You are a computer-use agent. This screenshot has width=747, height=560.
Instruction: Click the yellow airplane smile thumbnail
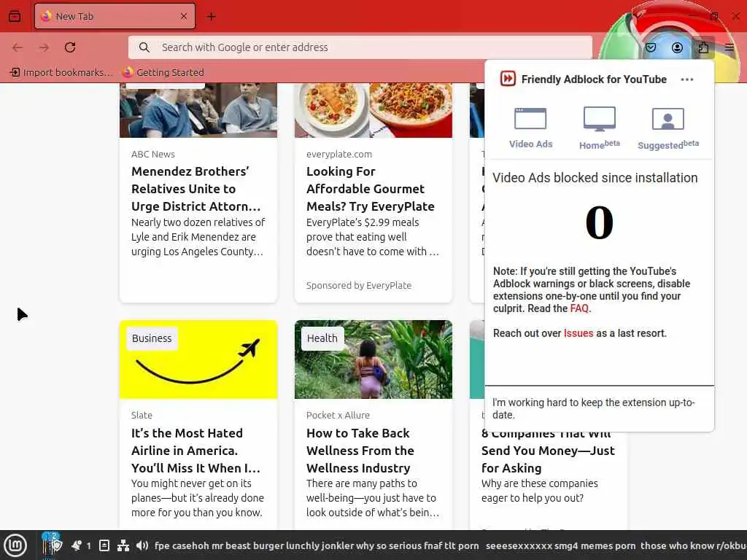tap(198, 359)
